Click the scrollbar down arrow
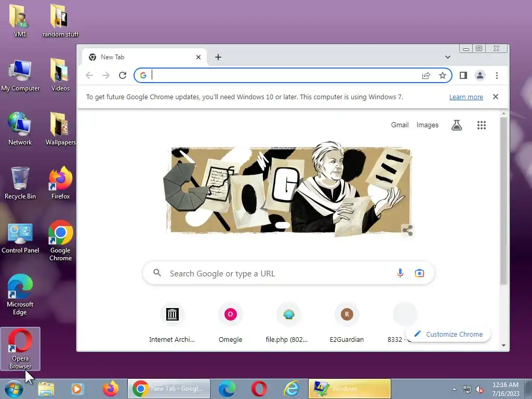532x399 pixels. pyautogui.click(x=503, y=345)
